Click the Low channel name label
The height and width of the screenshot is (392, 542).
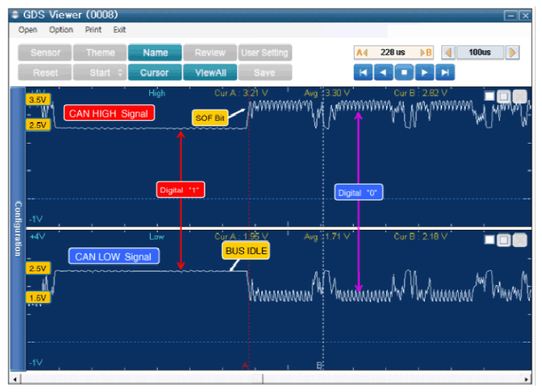[157, 237]
